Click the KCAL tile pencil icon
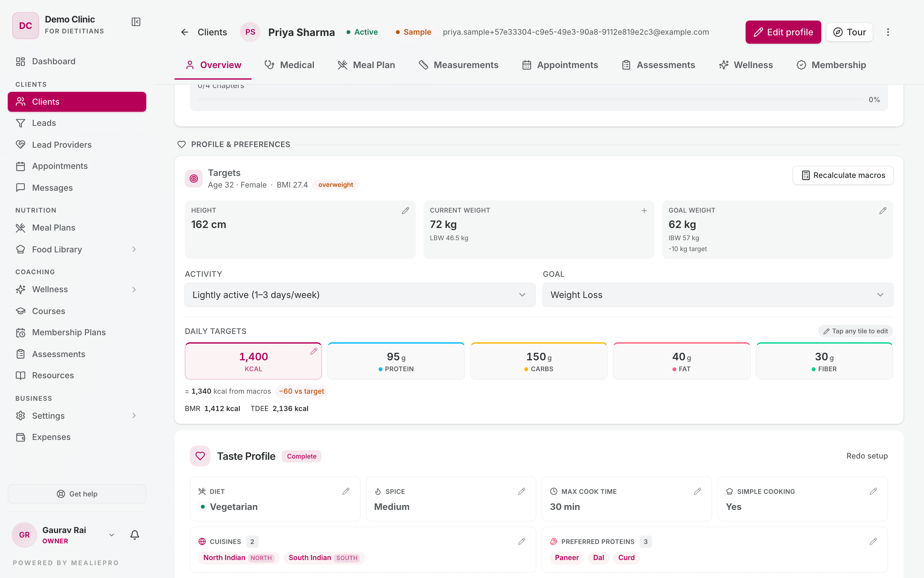 coord(314,351)
